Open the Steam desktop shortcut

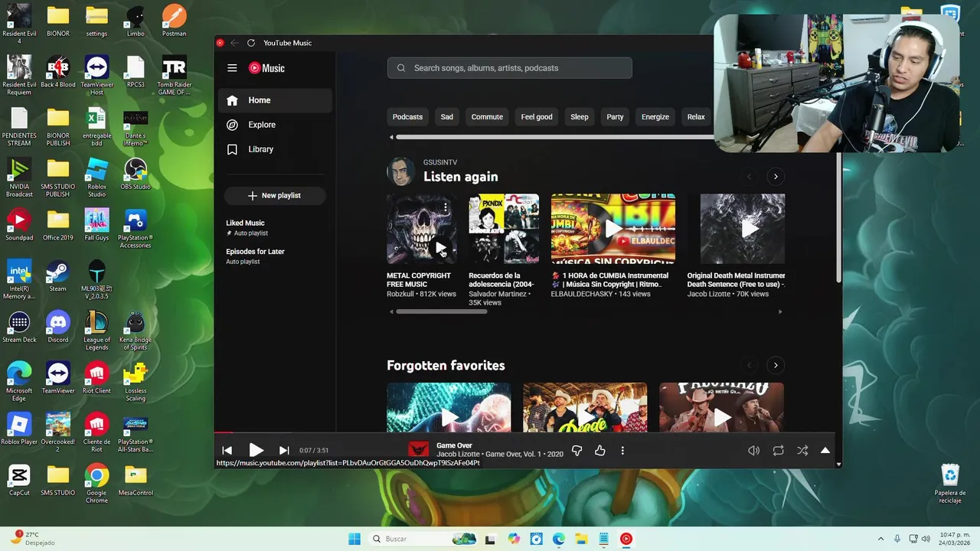(x=58, y=275)
